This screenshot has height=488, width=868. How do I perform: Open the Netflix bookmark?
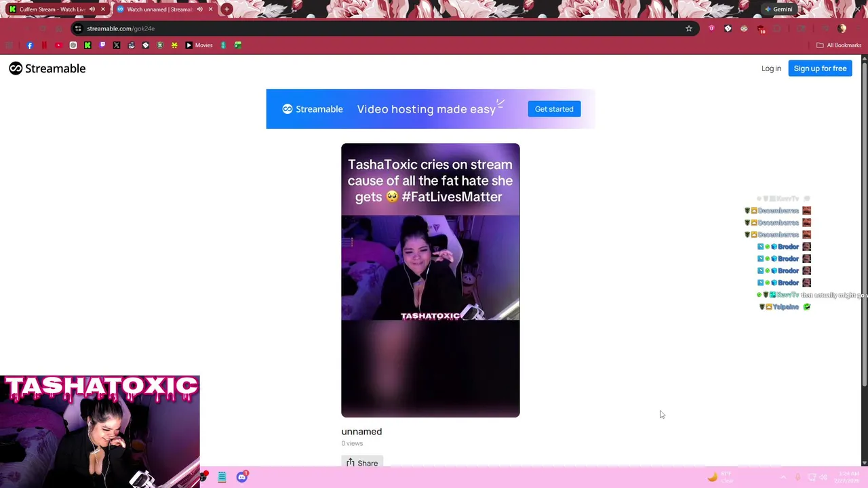click(44, 45)
